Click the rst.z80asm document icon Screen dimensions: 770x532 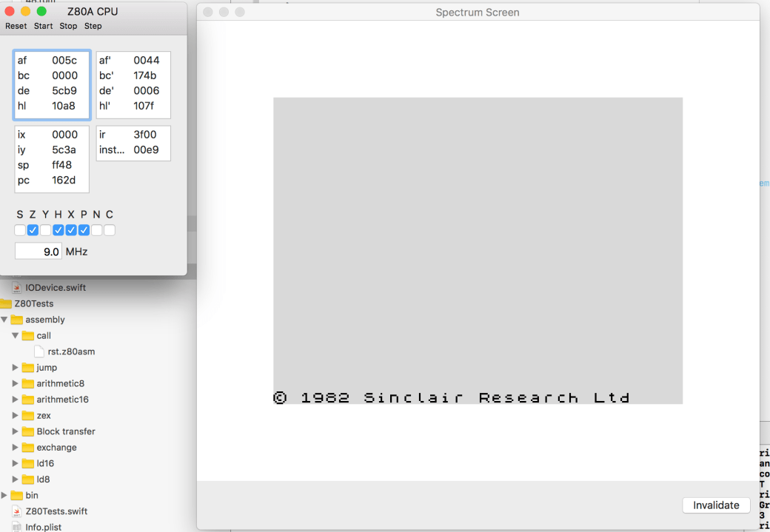38,351
